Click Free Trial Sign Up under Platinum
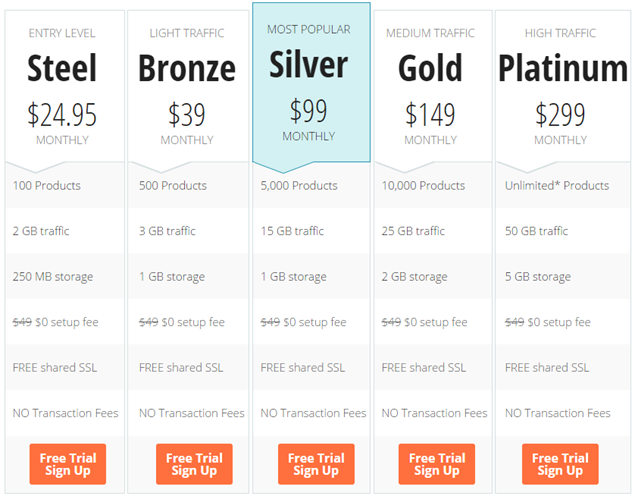Viewport: 635px width, 496px height. 560,464
